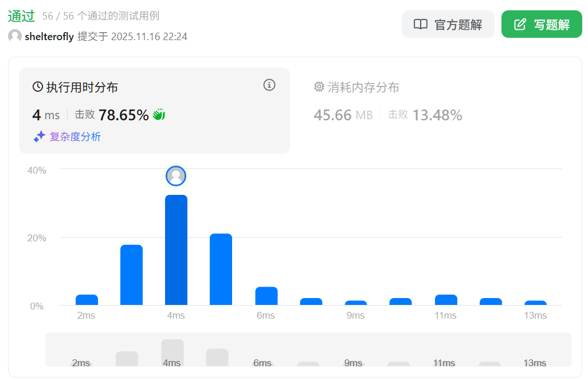Click the 2ms bar in the histogram
Screen dimensions: 588x380
tap(87, 300)
